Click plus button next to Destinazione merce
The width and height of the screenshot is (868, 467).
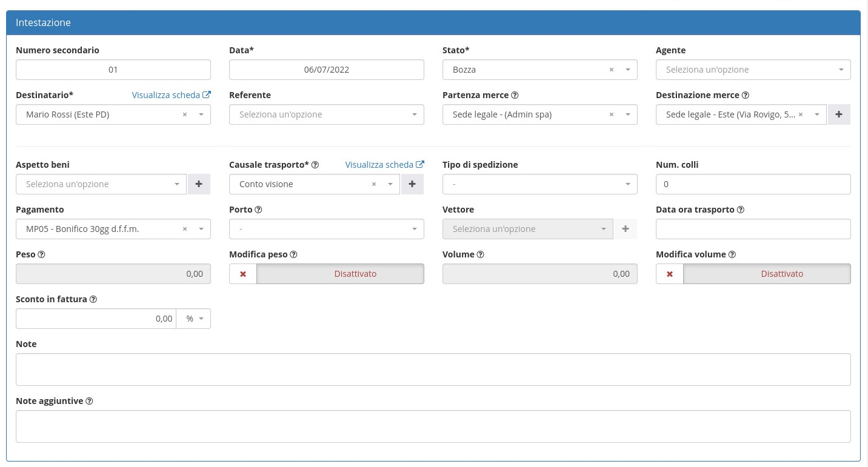(x=839, y=114)
